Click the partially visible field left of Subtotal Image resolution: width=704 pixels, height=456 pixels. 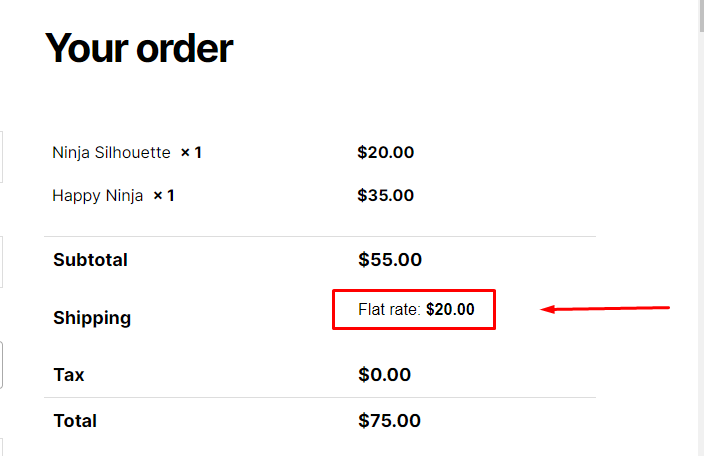coord(1,262)
